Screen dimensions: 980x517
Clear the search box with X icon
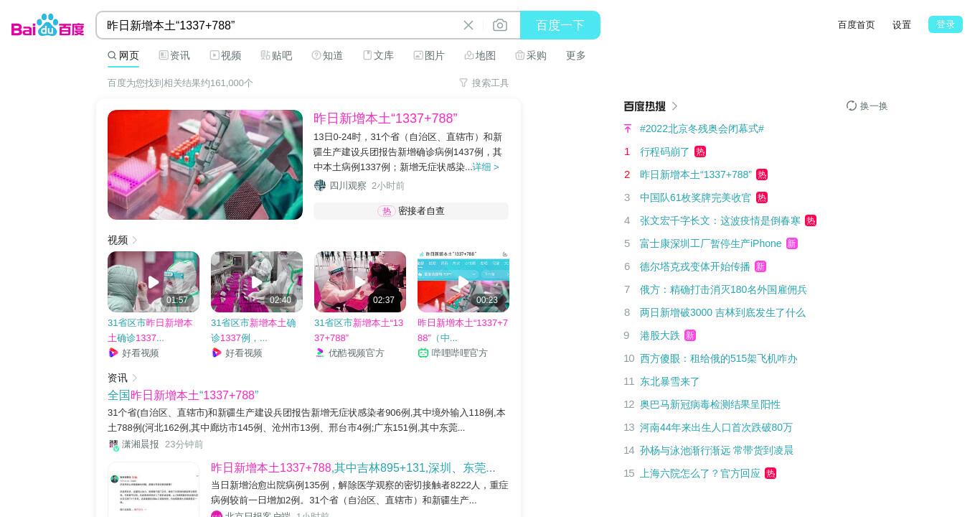[468, 25]
